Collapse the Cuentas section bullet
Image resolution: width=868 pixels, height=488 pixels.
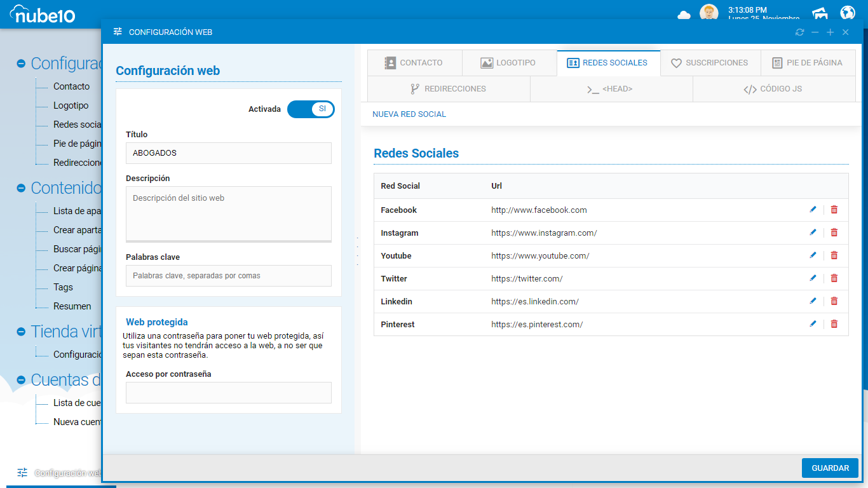click(x=21, y=380)
